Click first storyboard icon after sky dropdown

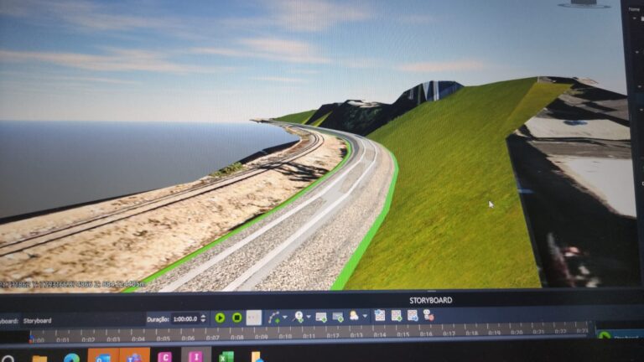(380, 316)
